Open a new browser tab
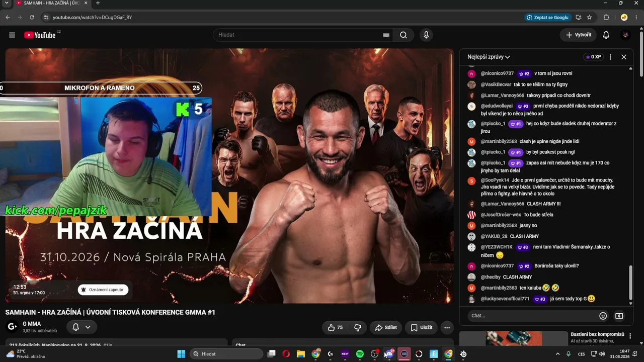 click(98, 3)
